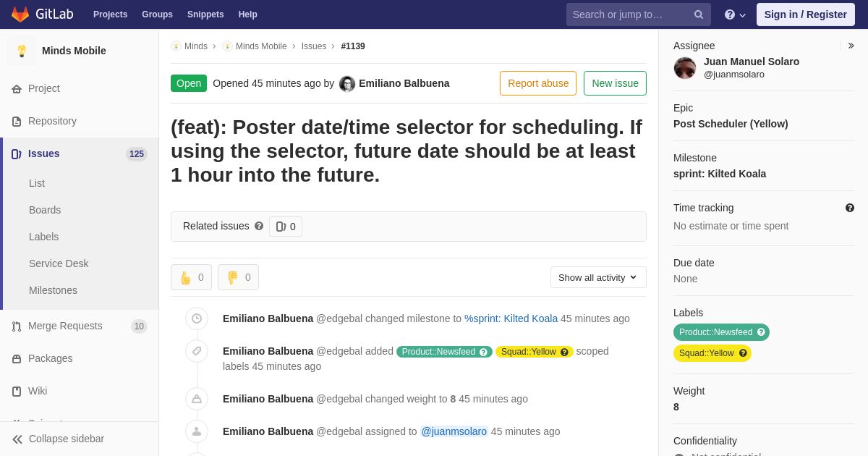Click the search magnifier icon
The height and width of the screenshot is (456, 868).
tap(699, 14)
